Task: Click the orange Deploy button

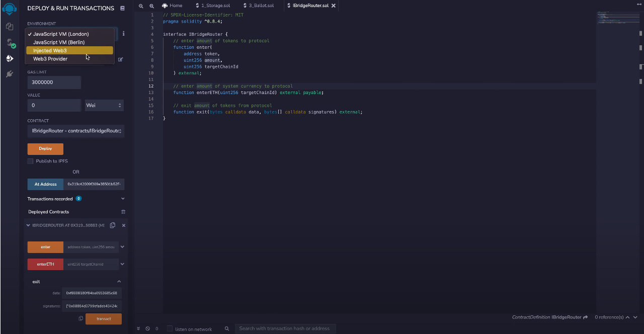Action: [x=45, y=148]
